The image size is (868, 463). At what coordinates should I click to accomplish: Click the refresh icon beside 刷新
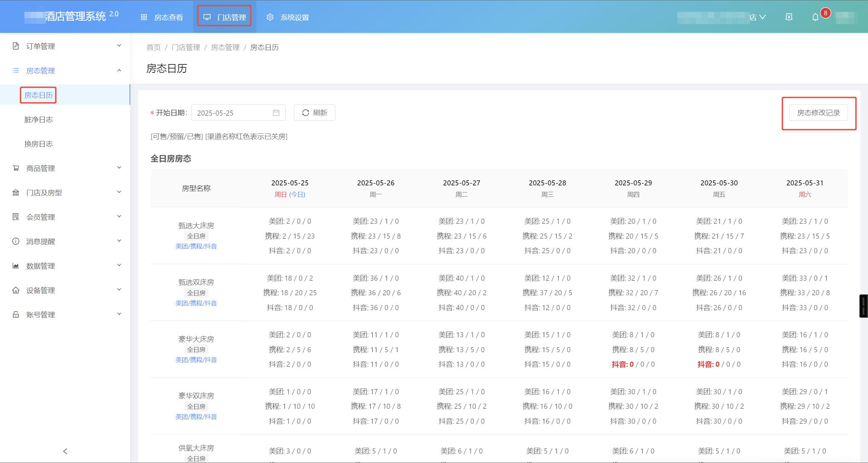pos(305,113)
